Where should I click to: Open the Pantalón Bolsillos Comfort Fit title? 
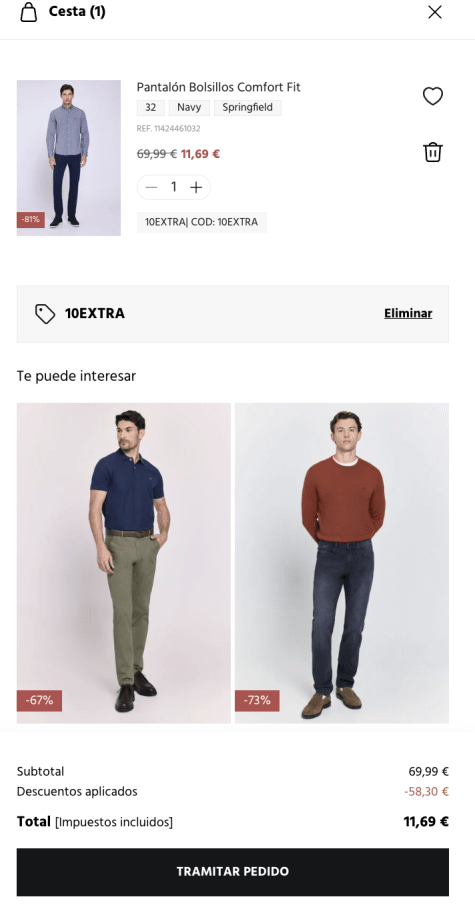click(219, 87)
